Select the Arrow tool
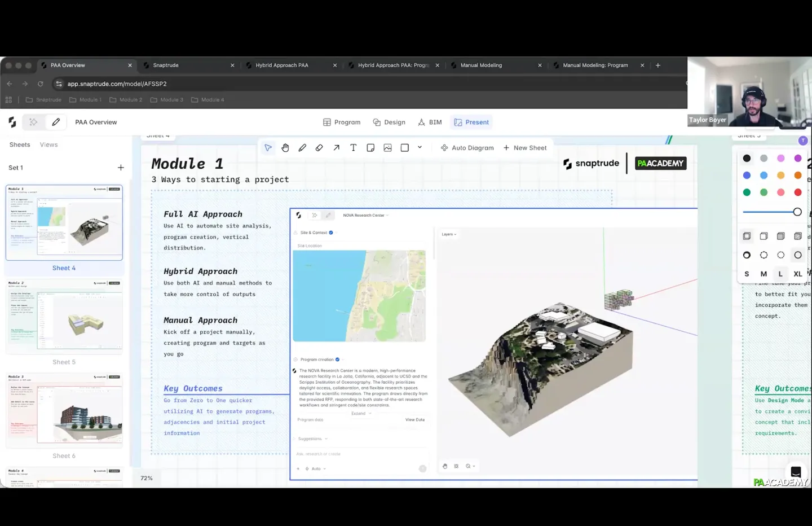The width and height of the screenshot is (812, 526). (x=336, y=148)
